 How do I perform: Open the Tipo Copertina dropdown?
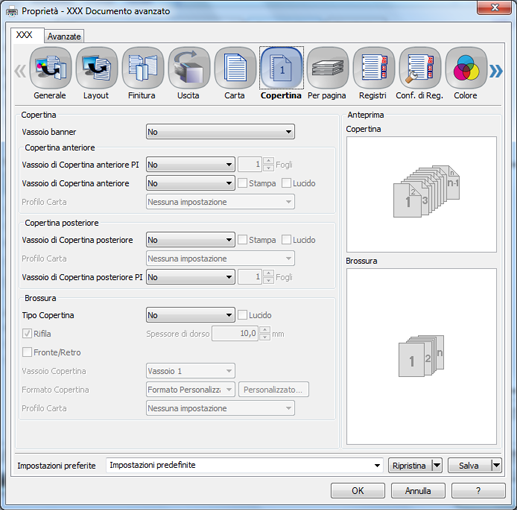pos(190,315)
